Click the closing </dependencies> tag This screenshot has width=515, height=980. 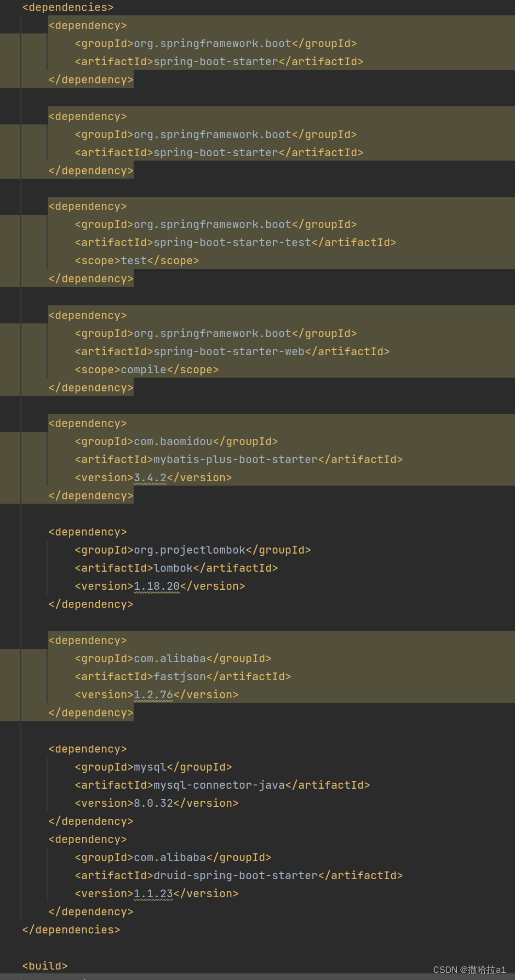coord(71,930)
